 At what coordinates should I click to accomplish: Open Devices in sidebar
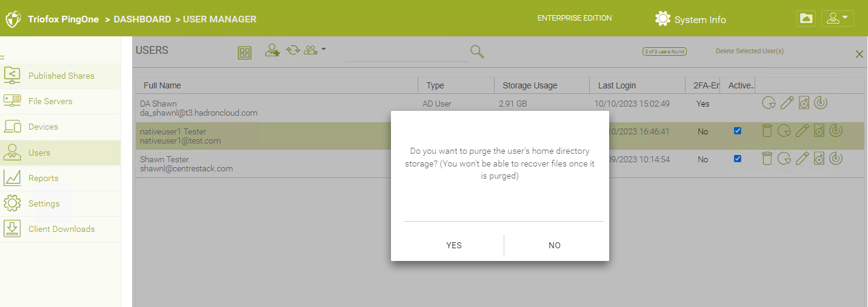click(x=60, y=127)
